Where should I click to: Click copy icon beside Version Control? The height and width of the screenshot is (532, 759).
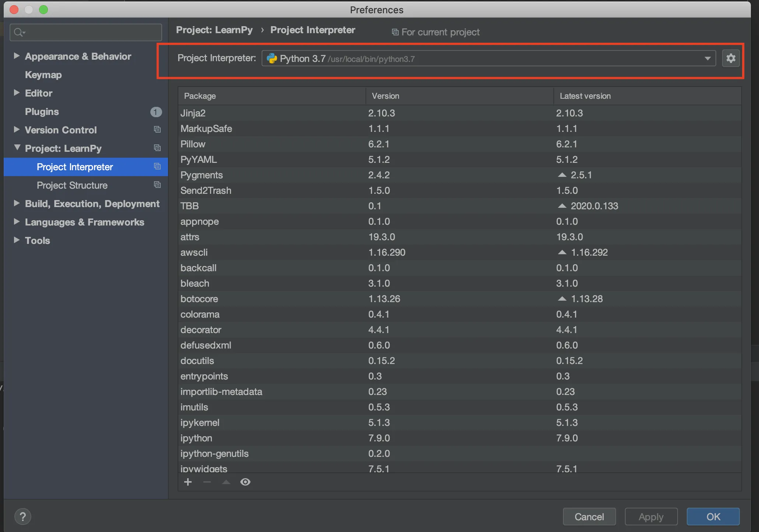(157, 130)
